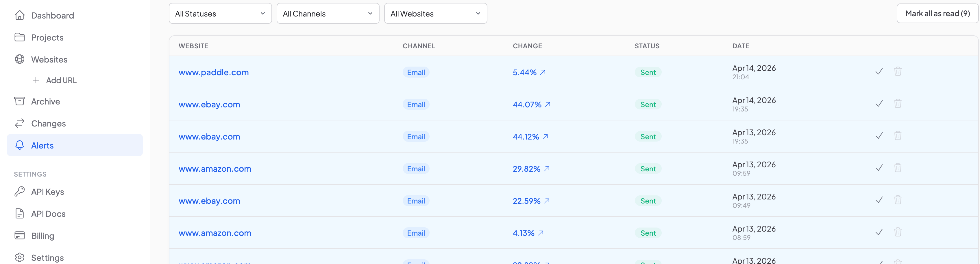980x264 pixels.
Task: Open the www.paddle.com link
Action: (214, 72)
